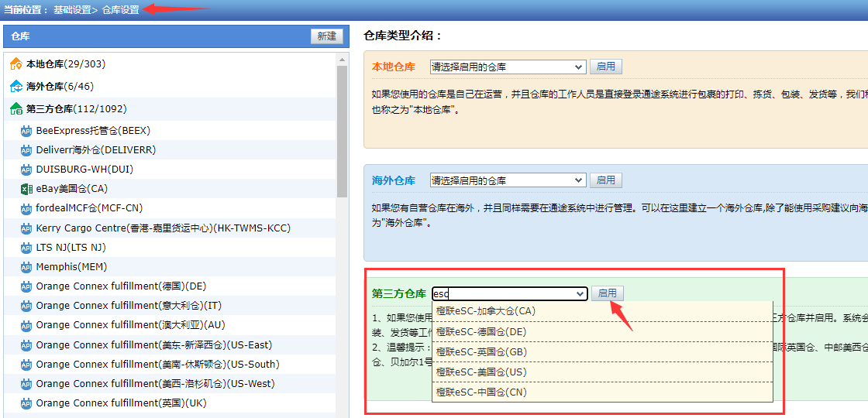
Task: Select Orange Connex fulfillment(意大利仓)(IT)
Action: point(129,306)
